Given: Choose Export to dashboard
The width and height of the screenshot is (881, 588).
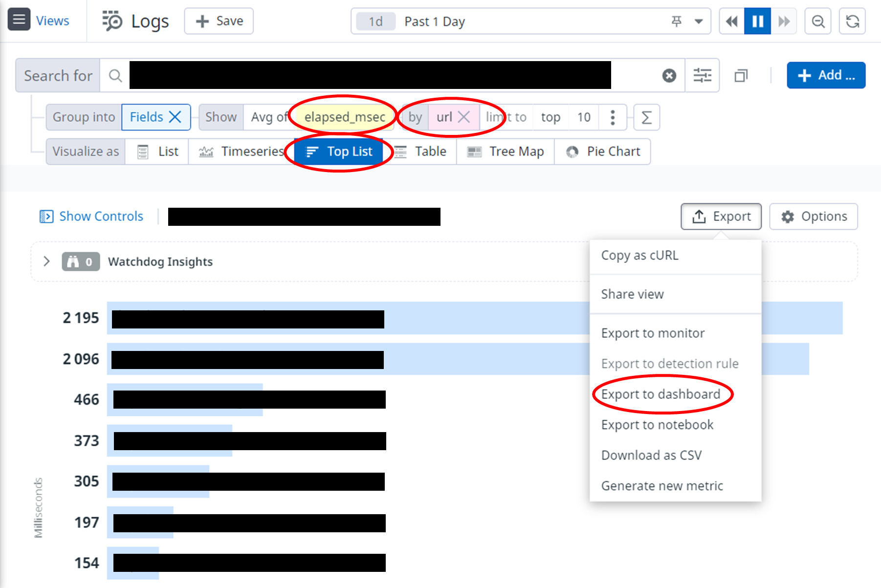Looking at the screenshot, I should [x=675, y=394].
